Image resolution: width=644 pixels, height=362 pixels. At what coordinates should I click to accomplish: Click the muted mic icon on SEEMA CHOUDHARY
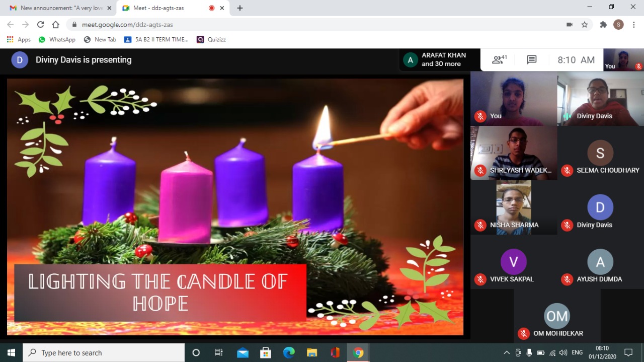[567, 170]
